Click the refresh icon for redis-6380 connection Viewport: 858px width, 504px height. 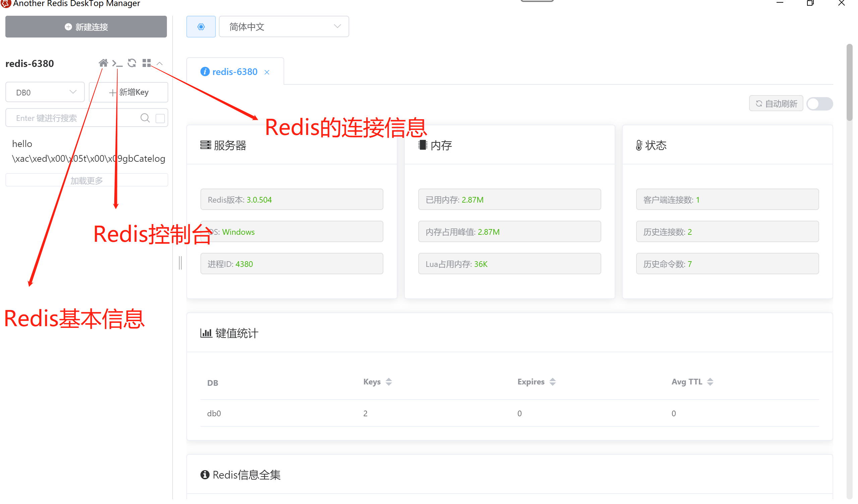(x=132, y=63)
